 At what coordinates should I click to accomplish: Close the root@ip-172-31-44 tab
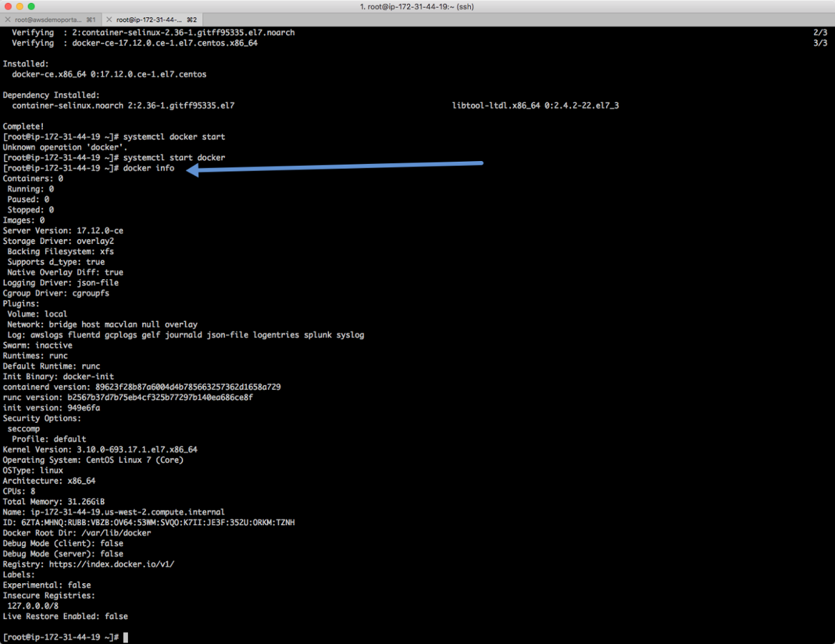coord(109,20)
